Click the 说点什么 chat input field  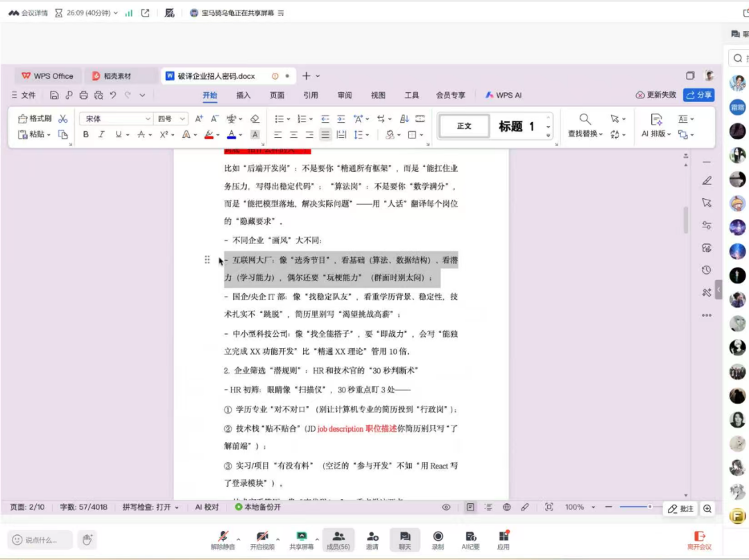[40, 539]
